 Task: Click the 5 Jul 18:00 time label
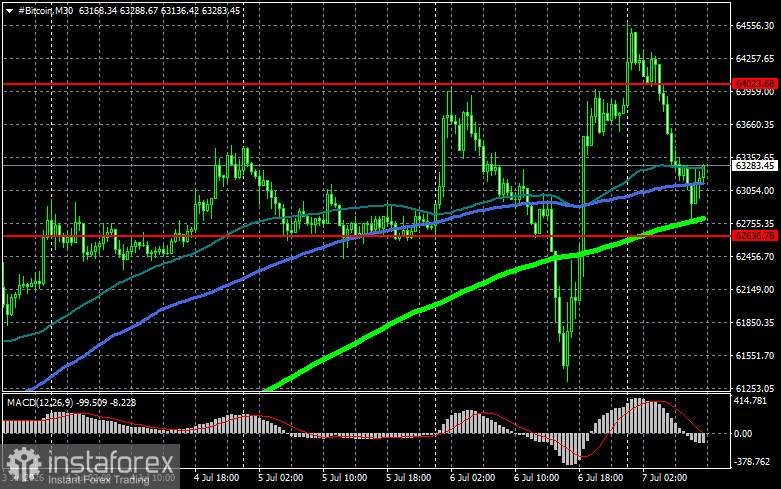(408, 478)
